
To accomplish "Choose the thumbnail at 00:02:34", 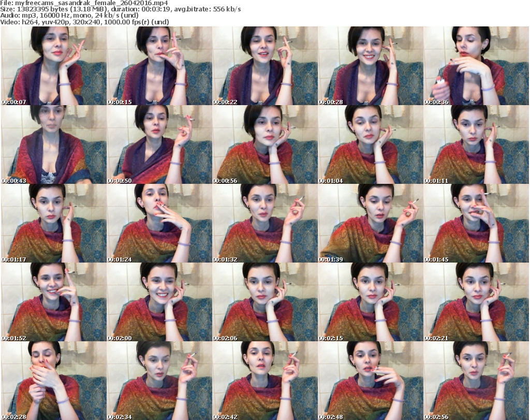I will (x=159, y=381).
